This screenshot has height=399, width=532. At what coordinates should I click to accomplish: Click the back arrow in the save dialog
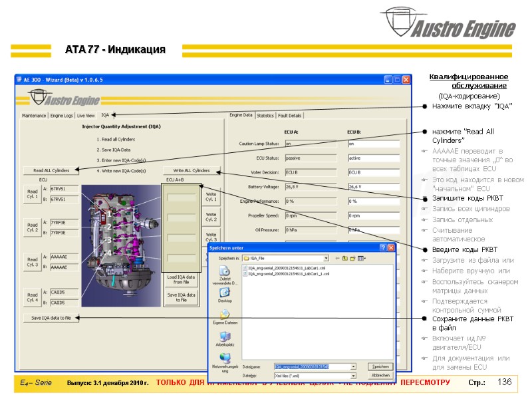(x=337, y=258)
